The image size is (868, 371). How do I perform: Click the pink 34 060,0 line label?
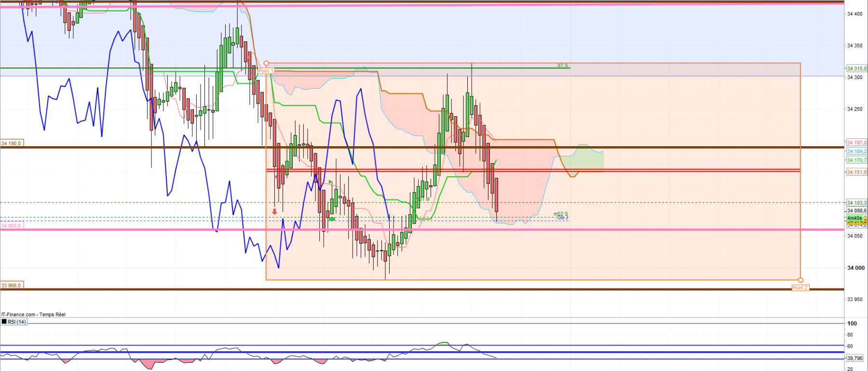point(12,225)
